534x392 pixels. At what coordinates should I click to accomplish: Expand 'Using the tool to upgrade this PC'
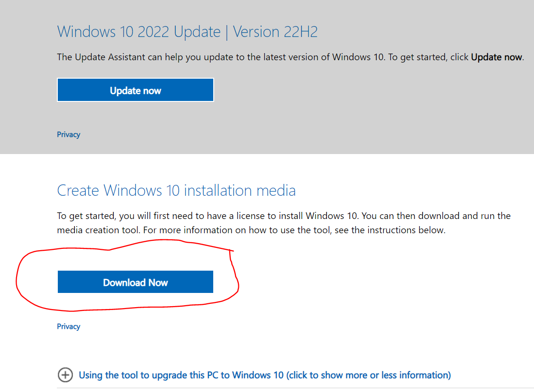click(180, 375)
